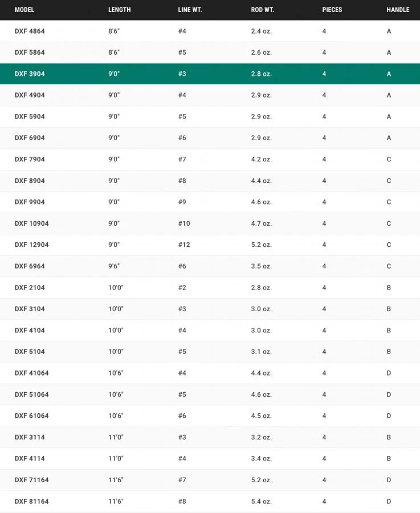Click the 5.4 oz. rod weight cell
The image size is (420, 513).
point(261,502)
